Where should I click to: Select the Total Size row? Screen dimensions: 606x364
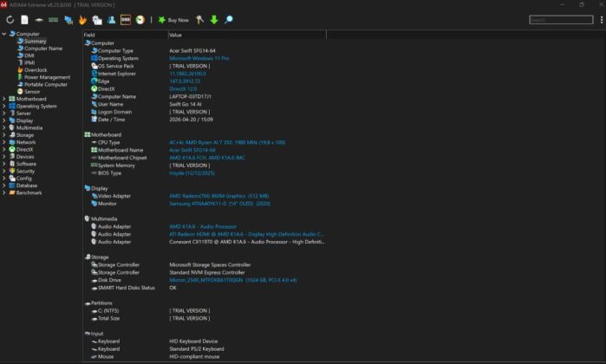(205, 318)
